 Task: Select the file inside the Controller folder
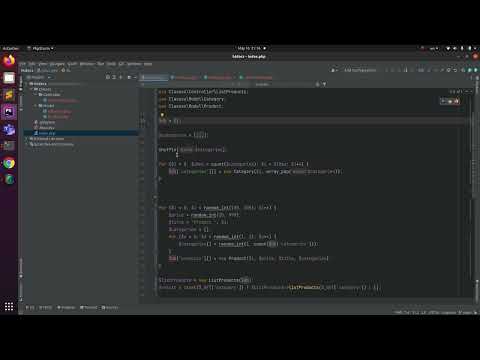[63, 100]
